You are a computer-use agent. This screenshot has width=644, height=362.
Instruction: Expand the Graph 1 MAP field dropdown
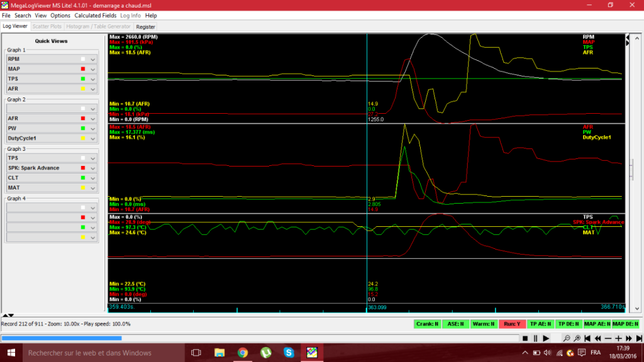pyautogui.click(x=93, y=69)
